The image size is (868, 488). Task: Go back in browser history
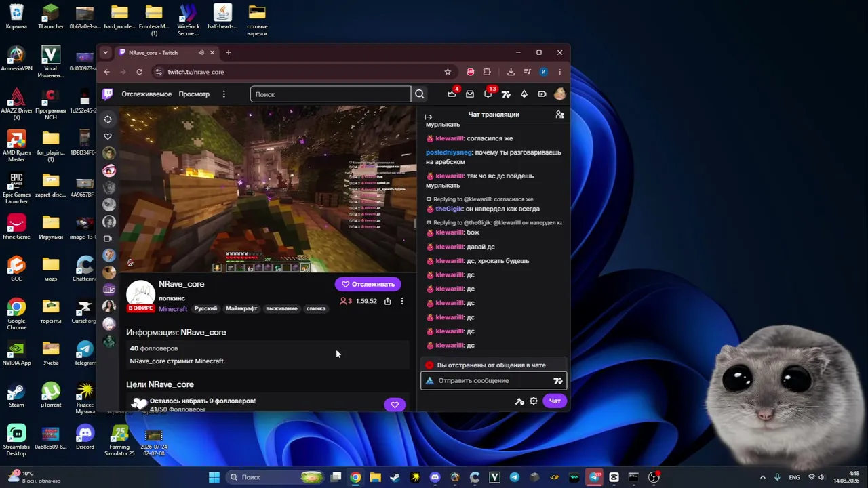(x=106, y=72)
